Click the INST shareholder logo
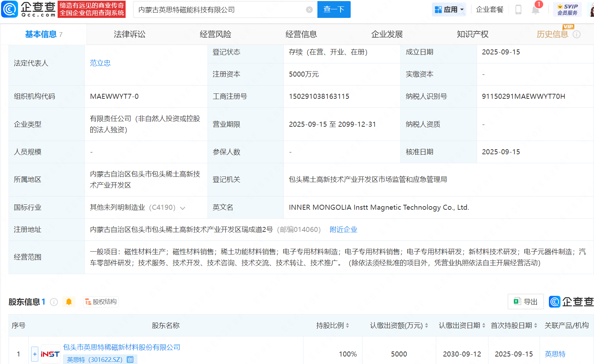 (50, 354)
